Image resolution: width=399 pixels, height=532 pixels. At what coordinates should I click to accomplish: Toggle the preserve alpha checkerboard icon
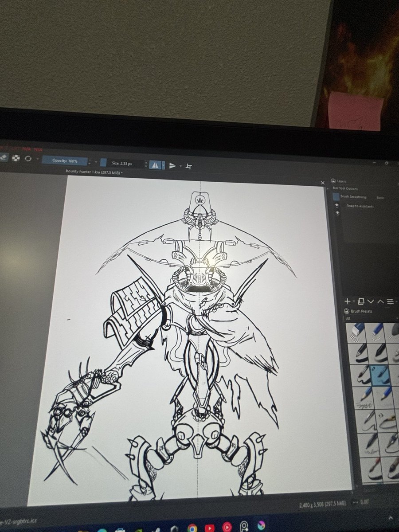[x=16, y=158]
